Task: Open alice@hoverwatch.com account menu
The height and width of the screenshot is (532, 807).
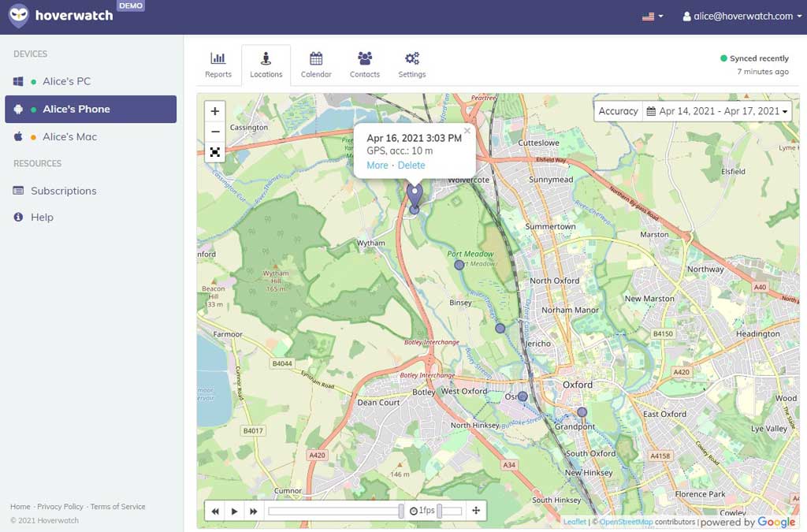Action: [742, 17]
